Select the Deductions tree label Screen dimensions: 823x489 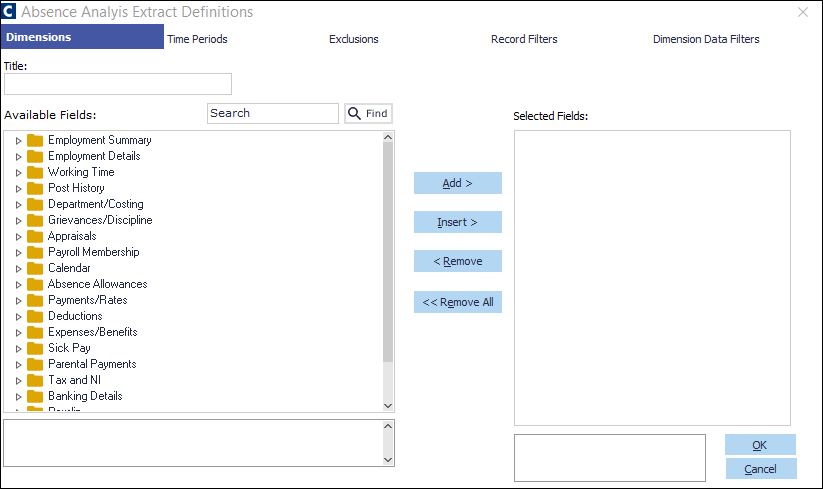[75, 316]
